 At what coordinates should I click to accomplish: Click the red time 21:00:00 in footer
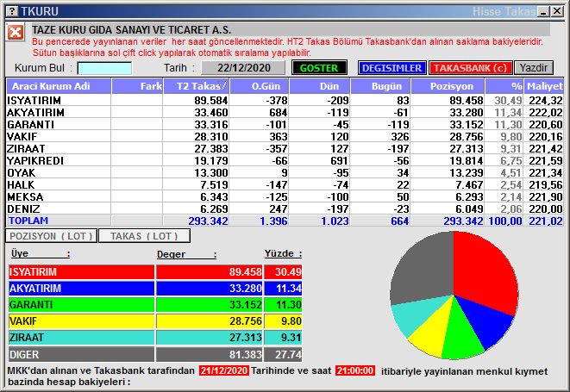coord(355,370)
